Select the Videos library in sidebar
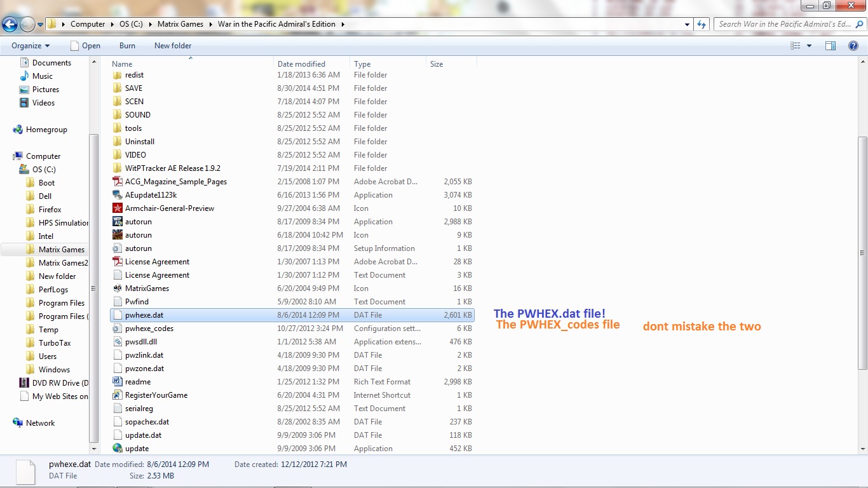 tap(37, 103)
